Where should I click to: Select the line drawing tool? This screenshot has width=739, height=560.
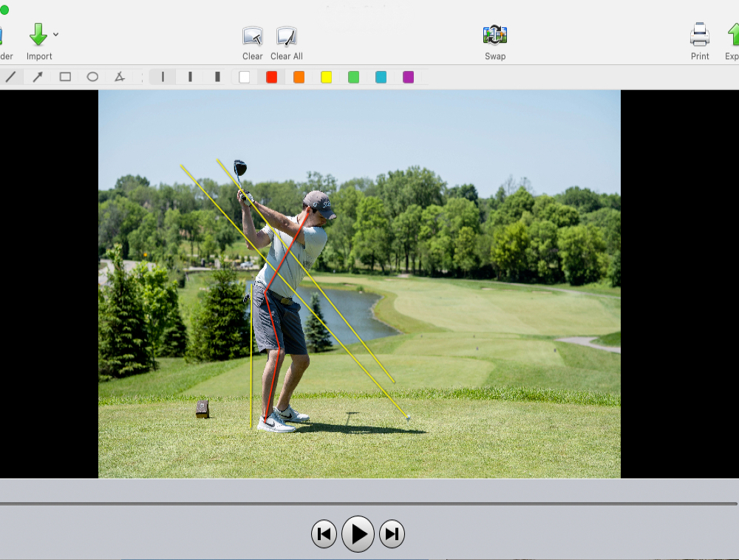(x=10, y=77)
